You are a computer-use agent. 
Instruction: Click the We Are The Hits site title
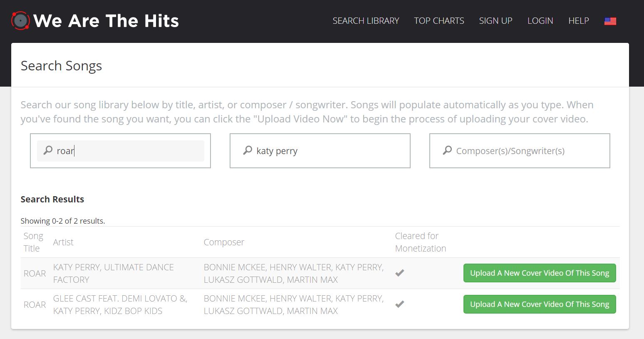(x=106, y=21)
